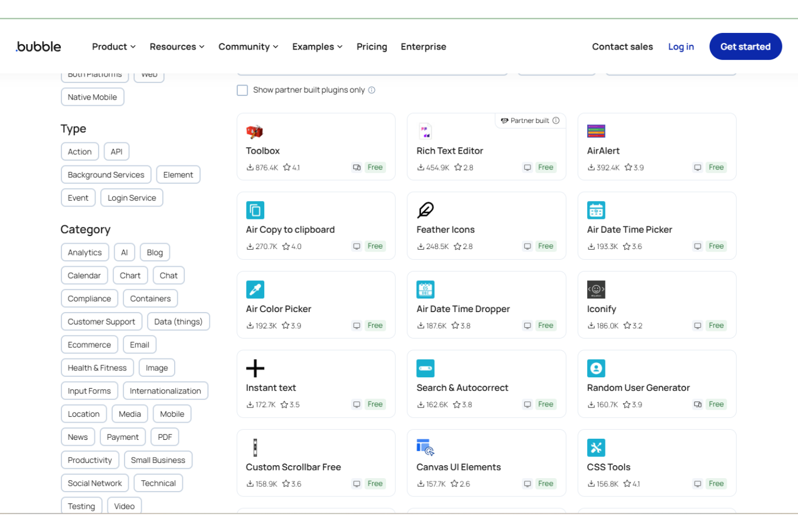This screenshot has height=532, width=798.
Task: Click the Air Color Picker eyedropper icon
Action: (255, 289)
